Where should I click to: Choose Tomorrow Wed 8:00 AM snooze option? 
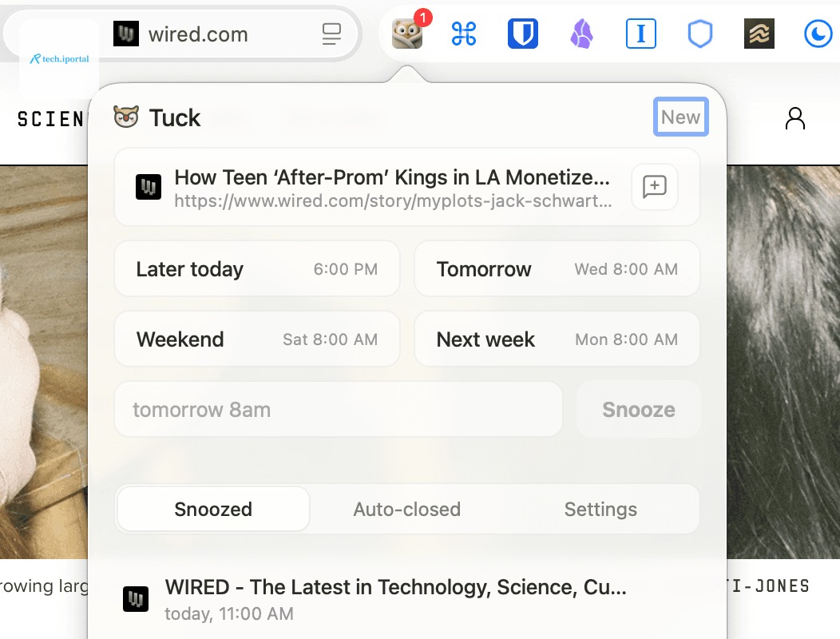pos(557,268)
